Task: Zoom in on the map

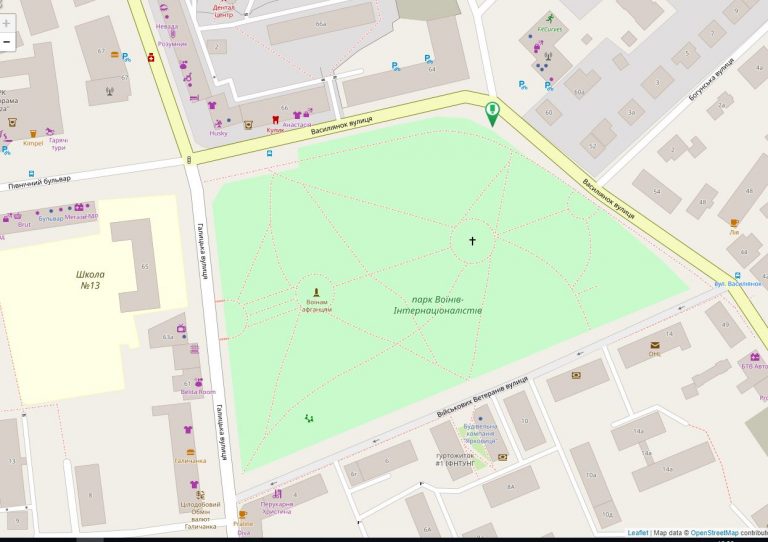Action: coord(7,22)
